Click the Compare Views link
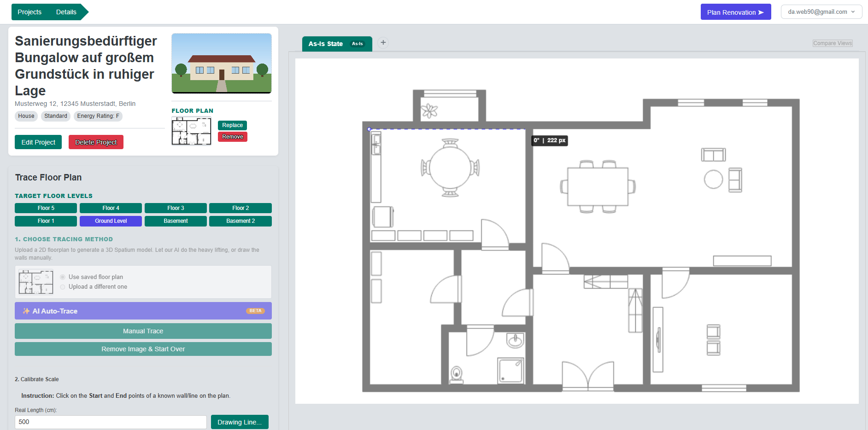The image size is (868, 430). click(x=833, y=43)
